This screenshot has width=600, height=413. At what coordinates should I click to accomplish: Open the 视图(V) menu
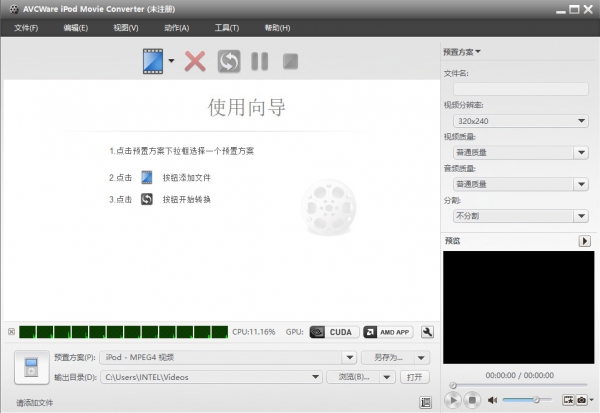click(x=126, y=28)
